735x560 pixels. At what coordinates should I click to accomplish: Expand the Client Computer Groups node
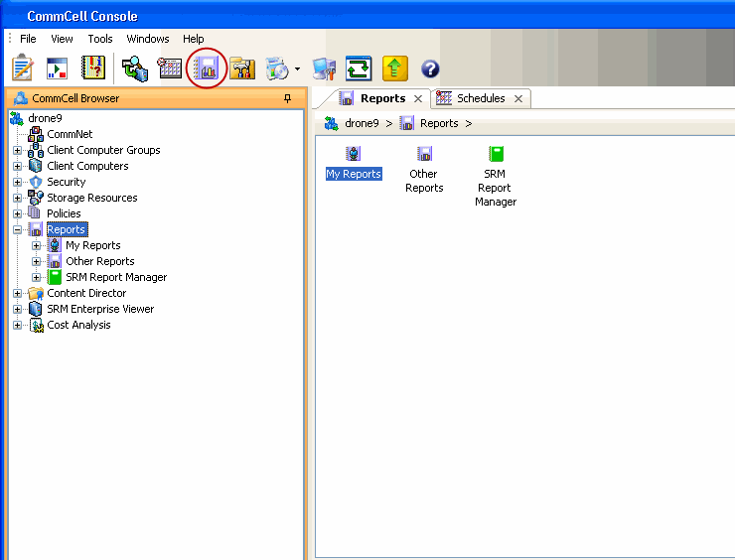pyautogui.click(x=17, y=151)
